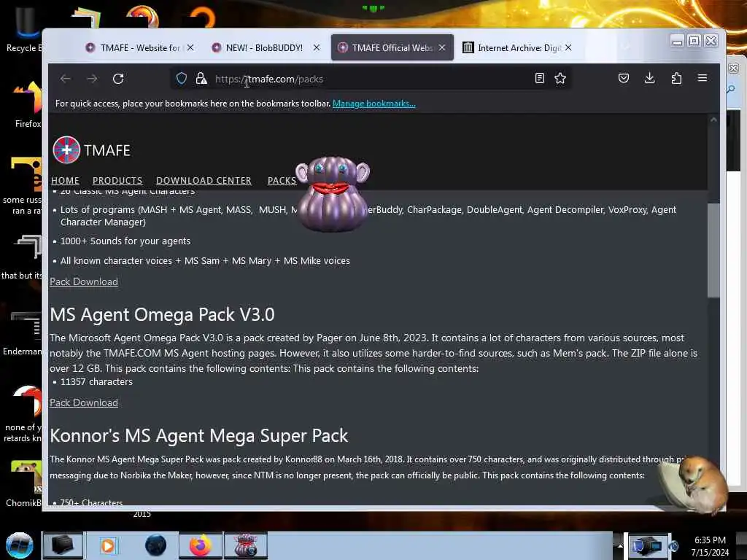
Task: Click "Konnor's MS Agent Mega Super Pack" heading
Action: (x=198, y=436)
